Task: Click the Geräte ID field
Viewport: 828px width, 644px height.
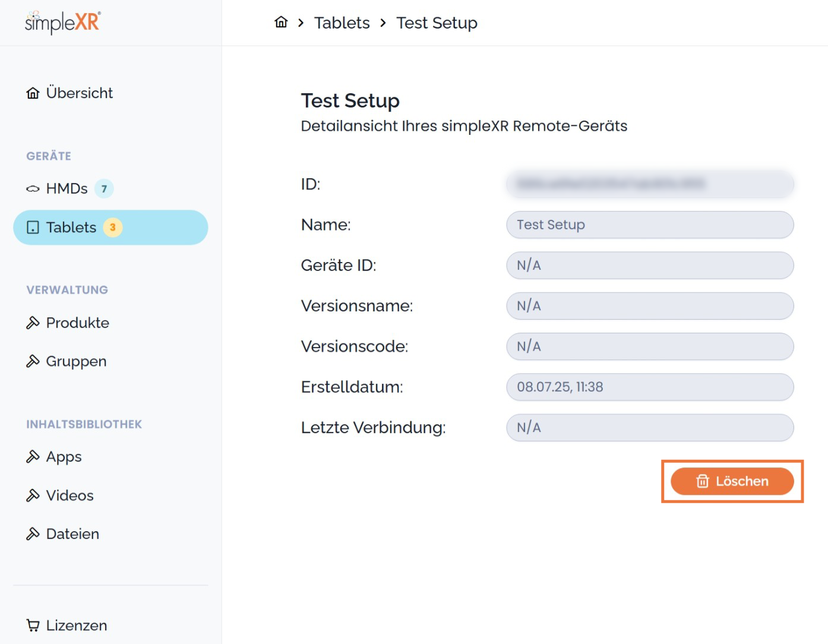Action: (649, 266)
